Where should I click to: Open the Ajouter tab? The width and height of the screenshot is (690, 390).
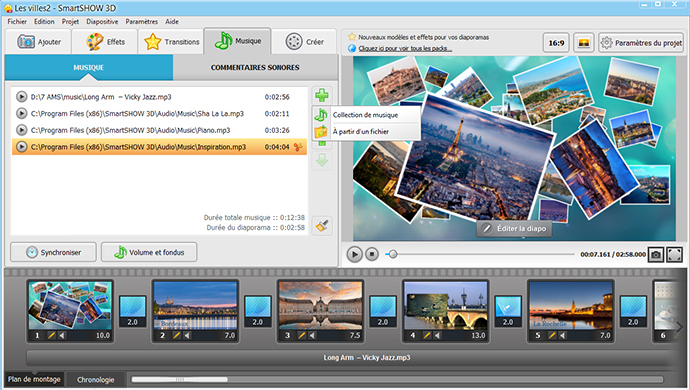[38, 42]
